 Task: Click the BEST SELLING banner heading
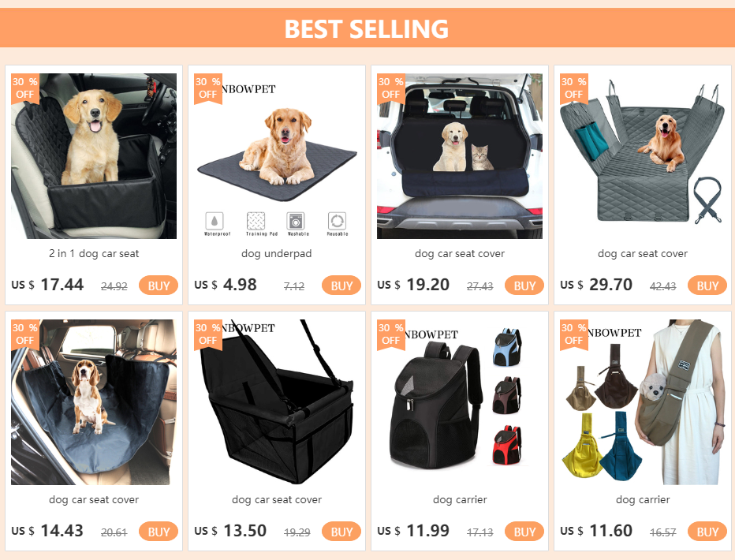367,28
